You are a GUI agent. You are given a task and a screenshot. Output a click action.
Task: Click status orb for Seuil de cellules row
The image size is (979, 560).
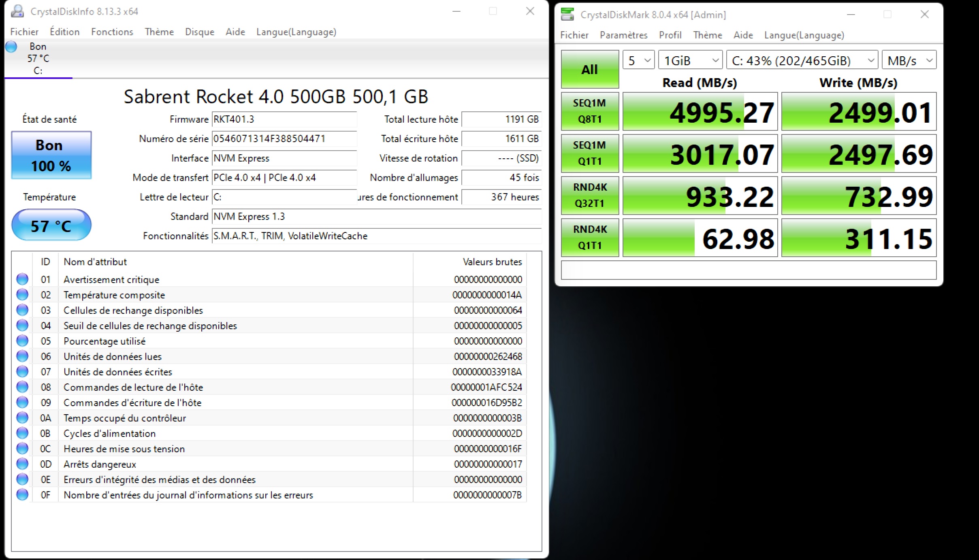pyautogui.click(x=22, y=325)
